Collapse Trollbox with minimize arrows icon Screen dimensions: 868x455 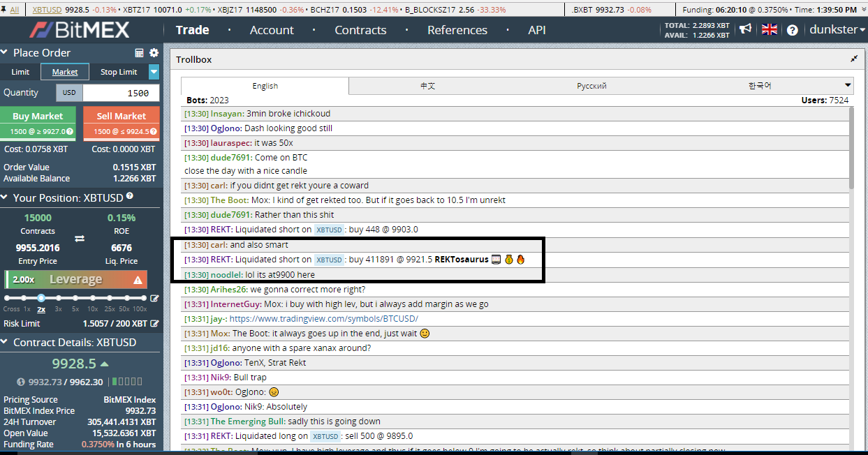853,59
